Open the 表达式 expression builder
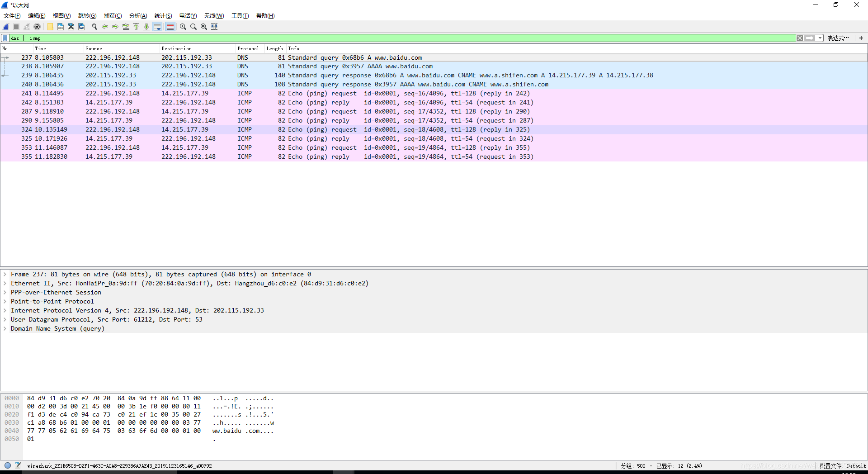 click(838, 38)
